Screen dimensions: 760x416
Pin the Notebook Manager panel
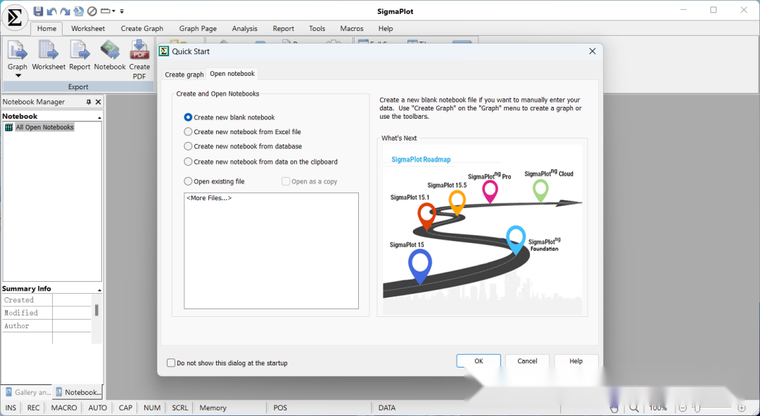(88, 102)
